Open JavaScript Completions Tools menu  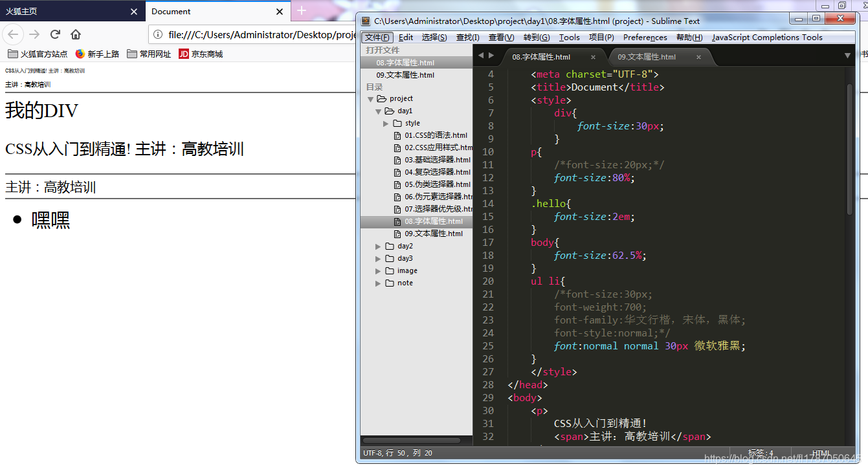[767, 38]
